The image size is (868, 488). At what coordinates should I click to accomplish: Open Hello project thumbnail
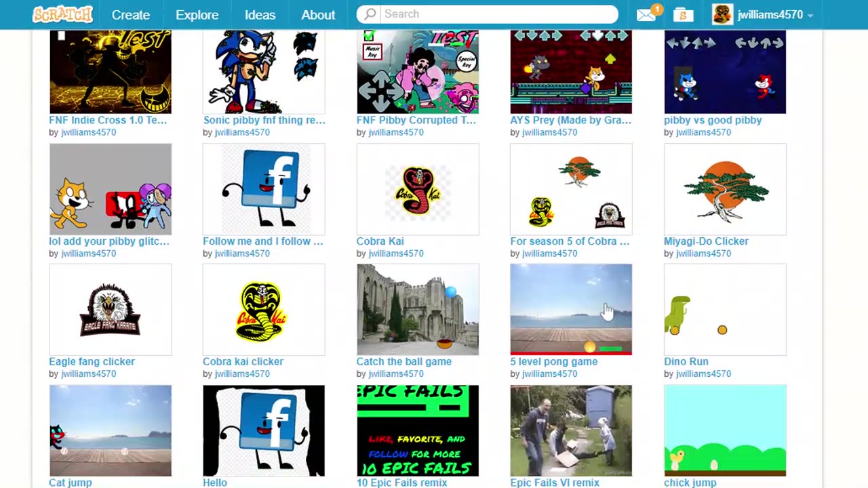click(264, 430)
